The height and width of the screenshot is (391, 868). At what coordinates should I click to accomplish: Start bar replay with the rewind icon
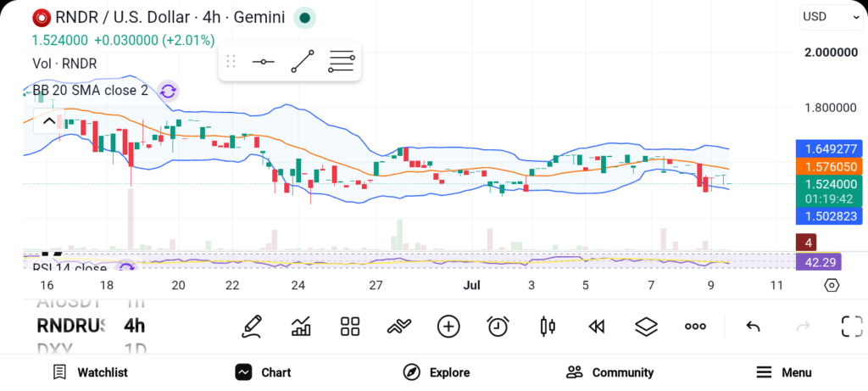pyautogui.click(x=596, y=327)
